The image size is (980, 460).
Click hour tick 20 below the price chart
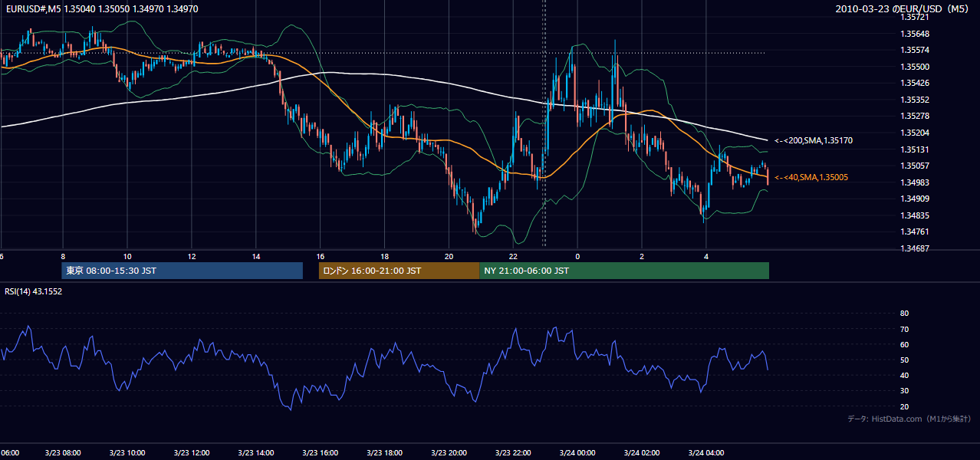[x=449, y=257]
